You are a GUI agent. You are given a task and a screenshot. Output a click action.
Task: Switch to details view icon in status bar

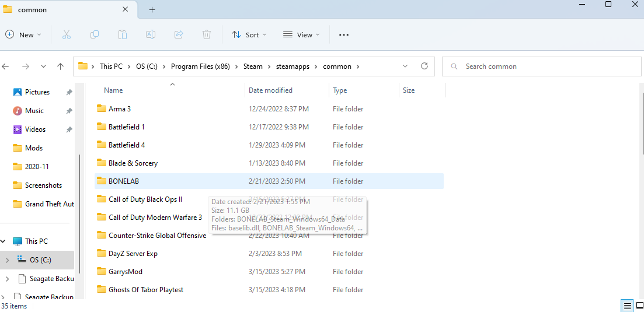pos(627,306)
